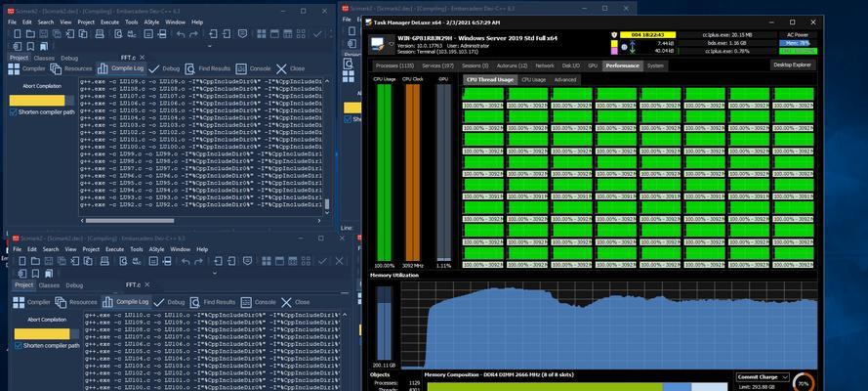Close FFT.c file tab in bottom Dev-C++ window
This screenshot has height=391, width=868.
pos(147,284)
